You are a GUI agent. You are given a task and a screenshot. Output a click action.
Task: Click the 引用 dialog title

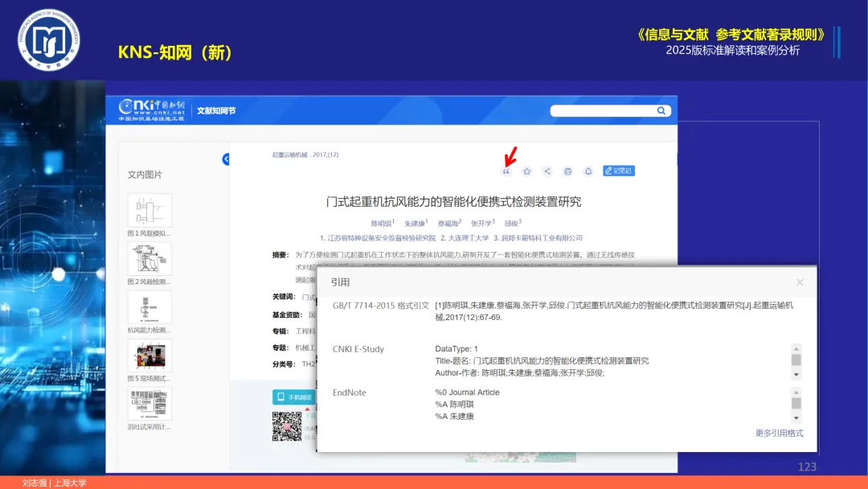pos(340,282)
